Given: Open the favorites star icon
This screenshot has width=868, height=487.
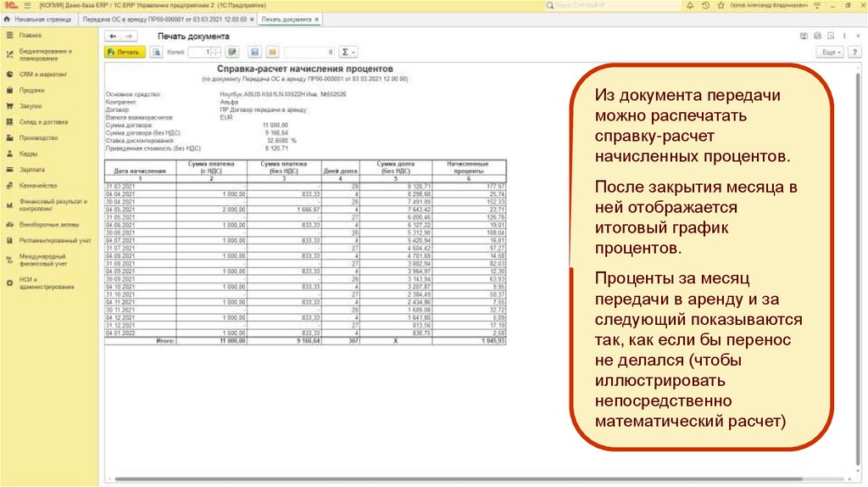Looking at the screenshot, I should (x=721, y=5).
